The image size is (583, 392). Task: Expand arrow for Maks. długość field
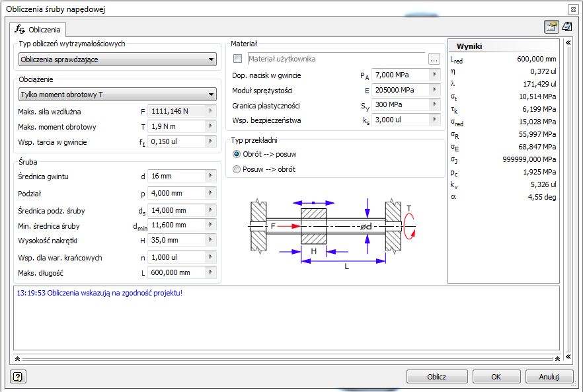210,272
